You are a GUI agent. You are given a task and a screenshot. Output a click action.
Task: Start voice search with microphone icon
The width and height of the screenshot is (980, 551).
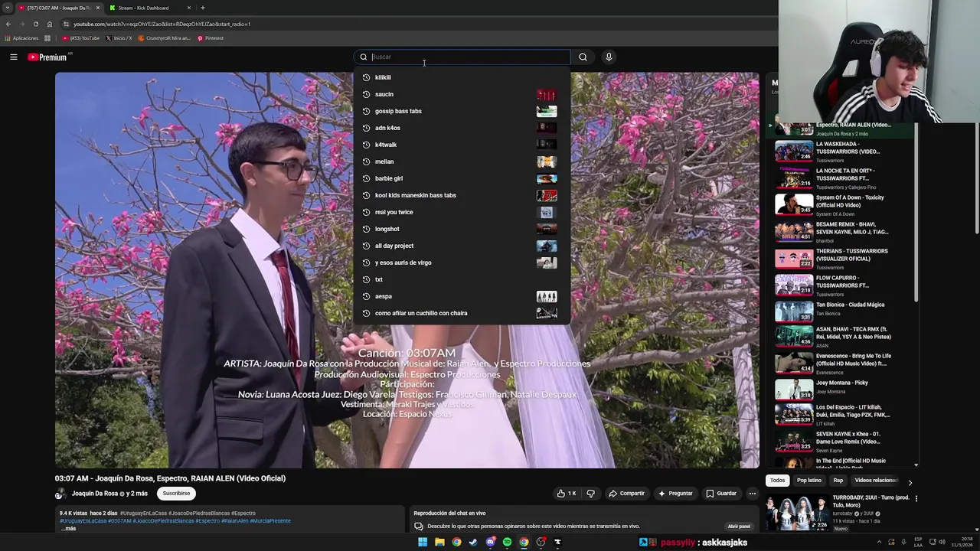tap(609, 57)
